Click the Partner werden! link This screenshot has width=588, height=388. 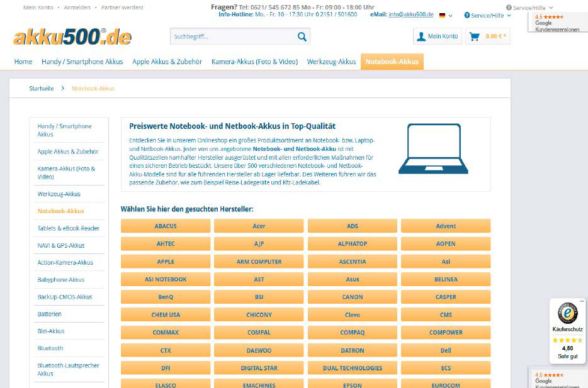pos(122,8)
